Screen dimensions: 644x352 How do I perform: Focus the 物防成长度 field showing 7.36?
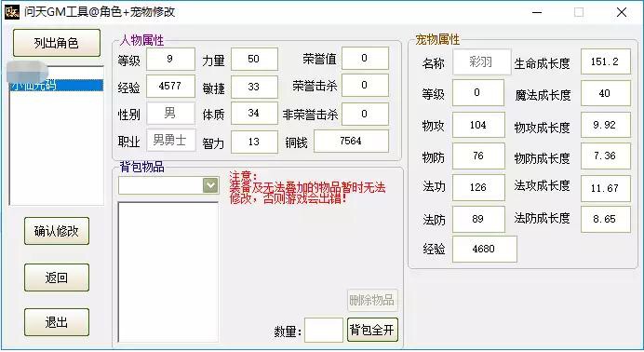click(606, 156)
